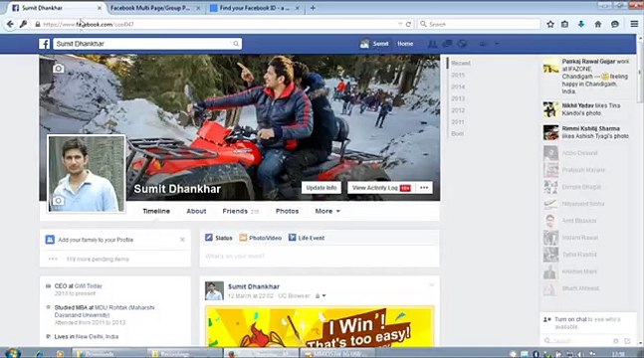Open the I Win post image

click(x=320, y=326)
